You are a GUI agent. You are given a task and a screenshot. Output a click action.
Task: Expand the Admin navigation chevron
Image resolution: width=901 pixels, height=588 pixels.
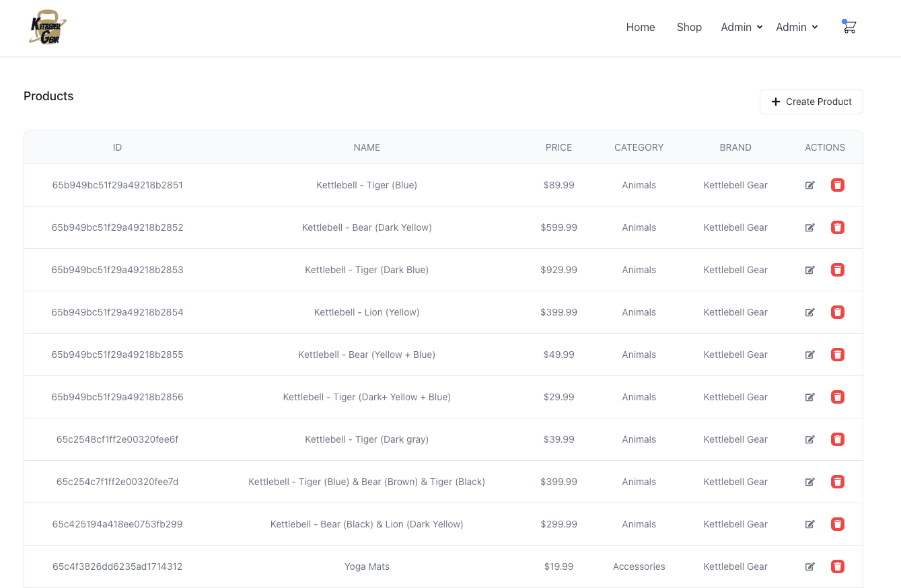tap(760, 28)
